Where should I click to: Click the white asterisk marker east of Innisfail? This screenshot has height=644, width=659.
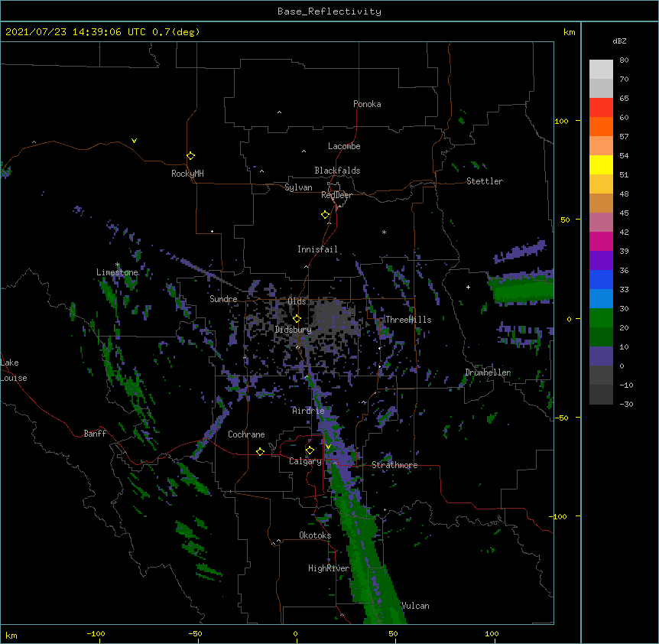(384, 232)
